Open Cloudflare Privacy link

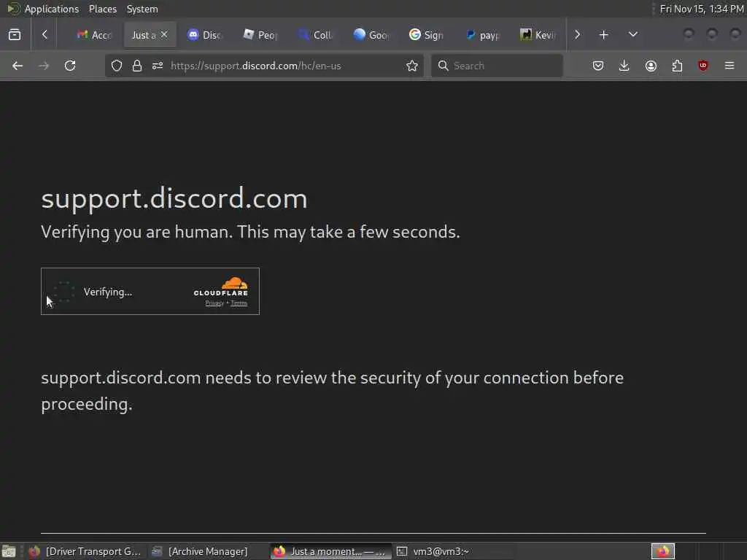pyautogui.click(x=214, y=303)
